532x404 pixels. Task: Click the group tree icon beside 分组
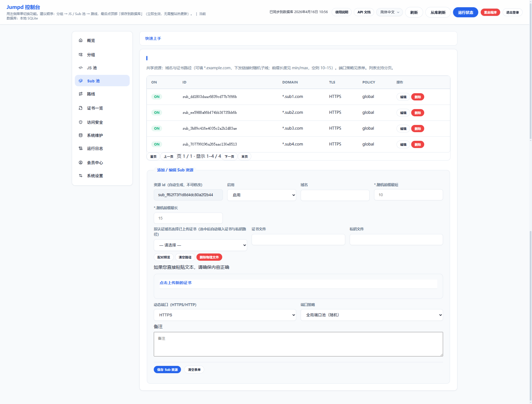click(80, 55)
